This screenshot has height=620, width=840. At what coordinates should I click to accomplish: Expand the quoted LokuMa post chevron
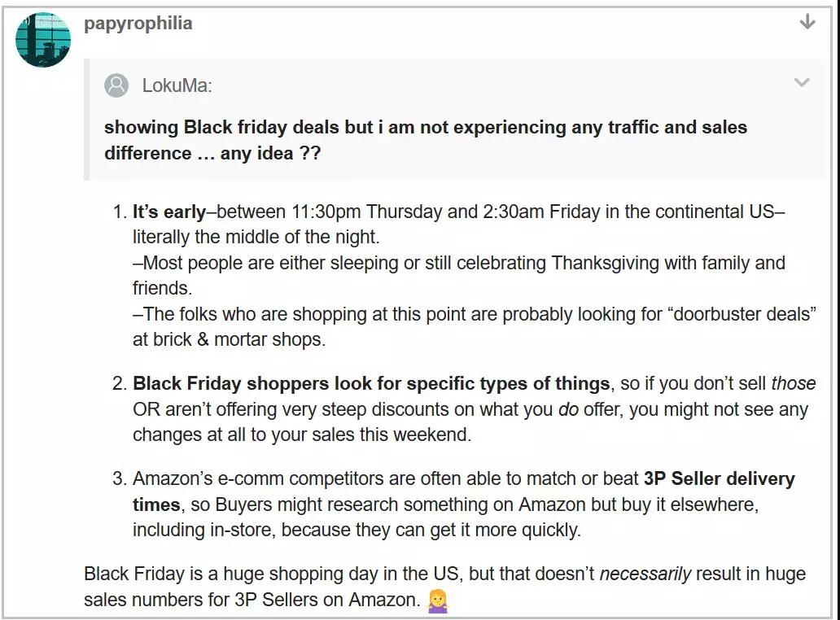tap(802, 82)
